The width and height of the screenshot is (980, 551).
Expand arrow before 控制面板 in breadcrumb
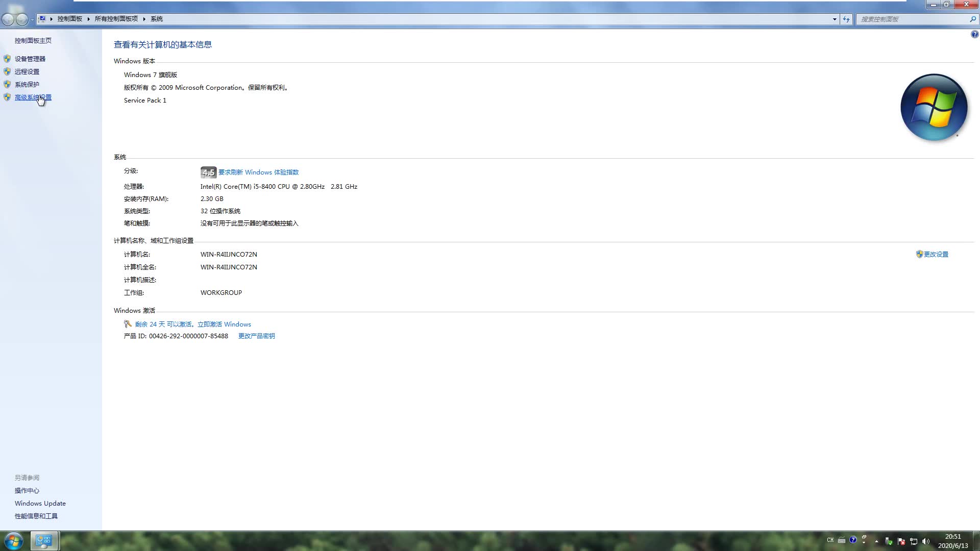[51, 19]
